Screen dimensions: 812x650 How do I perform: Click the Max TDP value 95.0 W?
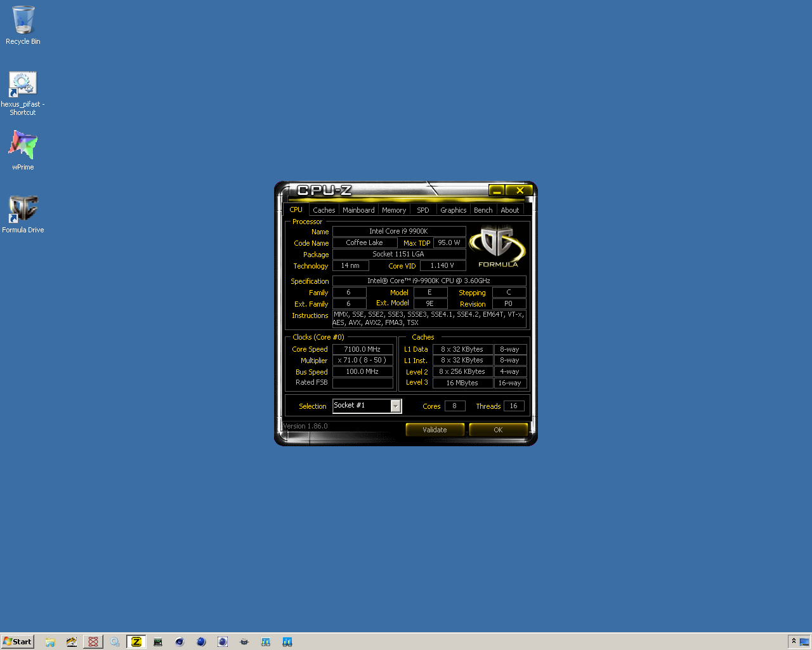449,242
